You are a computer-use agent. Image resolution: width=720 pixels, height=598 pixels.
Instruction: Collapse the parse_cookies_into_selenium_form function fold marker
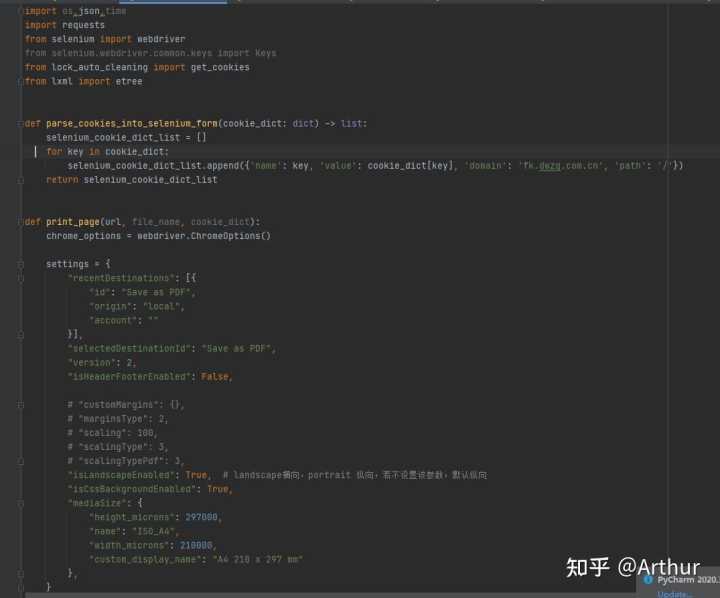click(21, 124)
